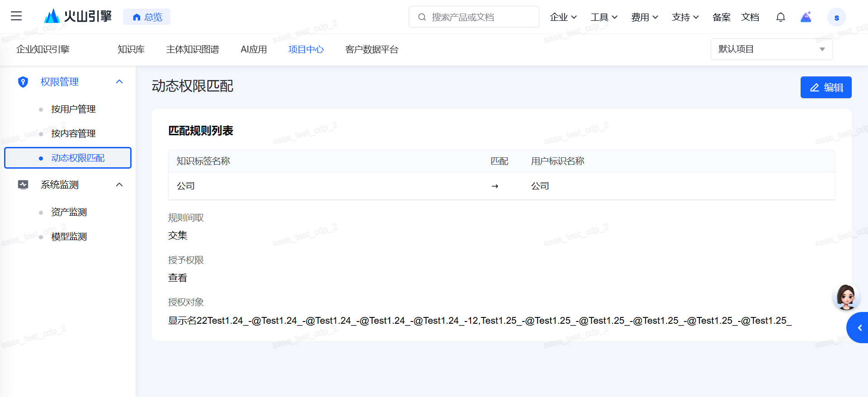Go to 总览 overview button

click(147, 17)
